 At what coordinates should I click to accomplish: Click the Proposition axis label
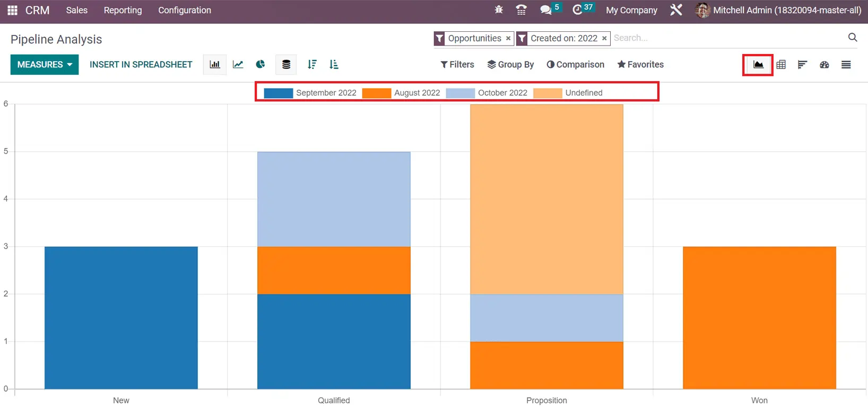[x=546, y=400]
